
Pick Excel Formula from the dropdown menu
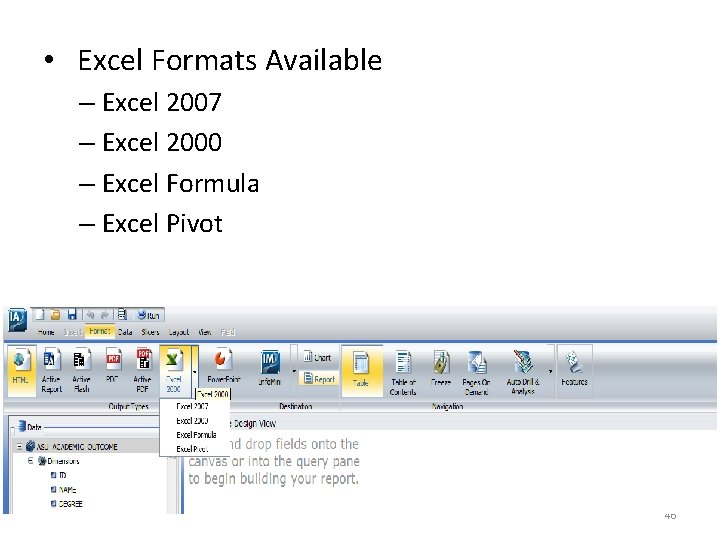pyautogui.click(x=196, y=435)
